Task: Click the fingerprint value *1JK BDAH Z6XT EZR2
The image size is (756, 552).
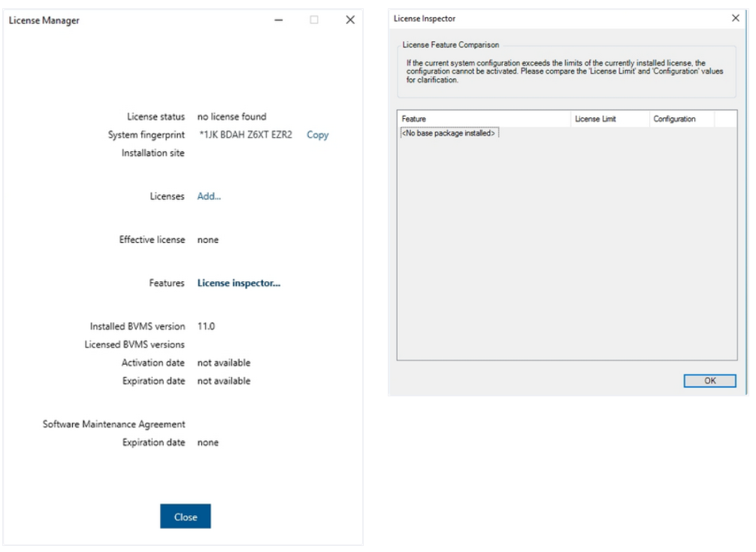Action: [x=246, y=135]
